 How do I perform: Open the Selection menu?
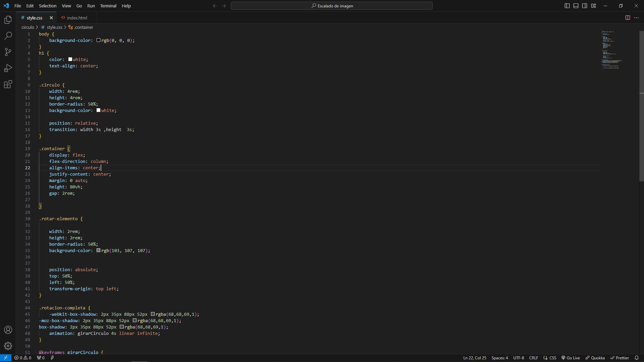(48, 6)
